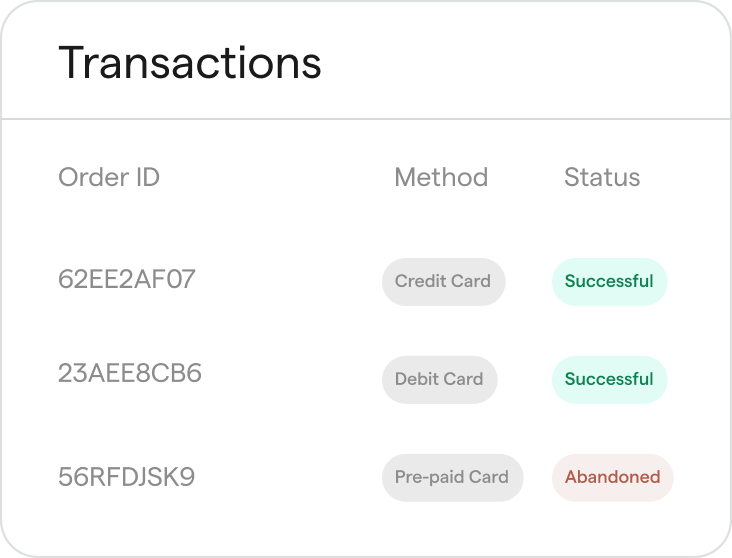Sort by the Order ID column header

(109, 178)
